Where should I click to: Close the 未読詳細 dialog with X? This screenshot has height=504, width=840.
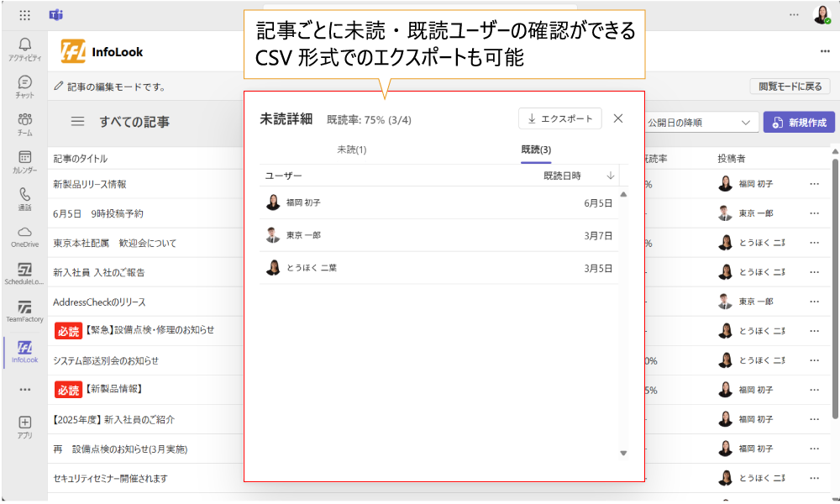pos(618,118)
